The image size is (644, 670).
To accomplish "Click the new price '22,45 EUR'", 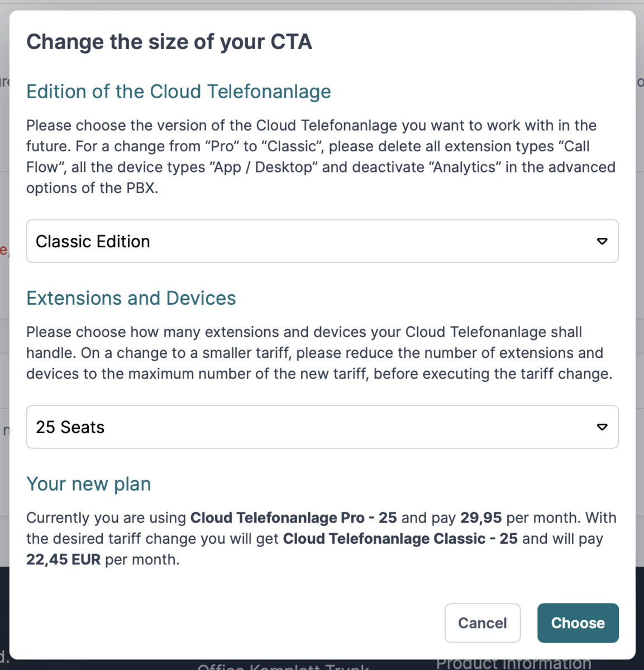I will 64,559.
